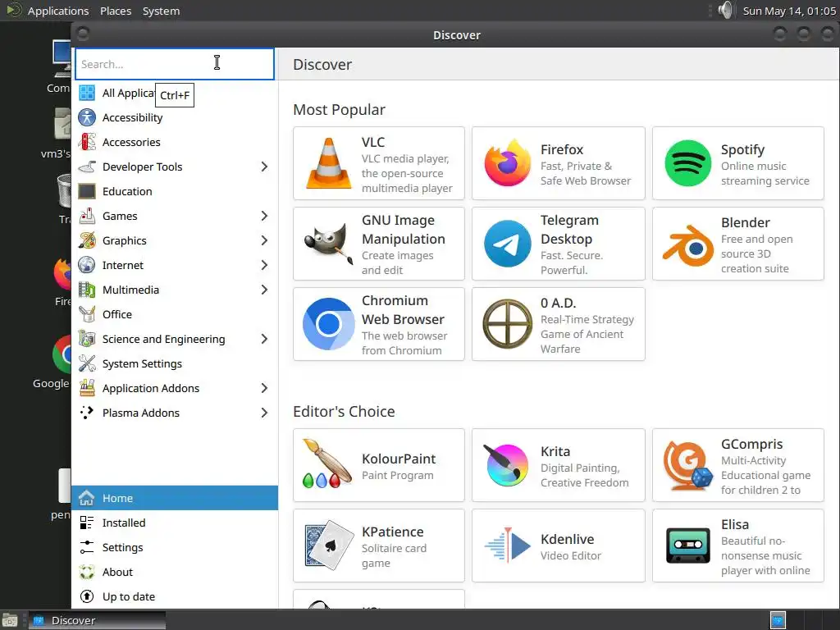Click the System Settings tools icon

click(x=87, y=363)
